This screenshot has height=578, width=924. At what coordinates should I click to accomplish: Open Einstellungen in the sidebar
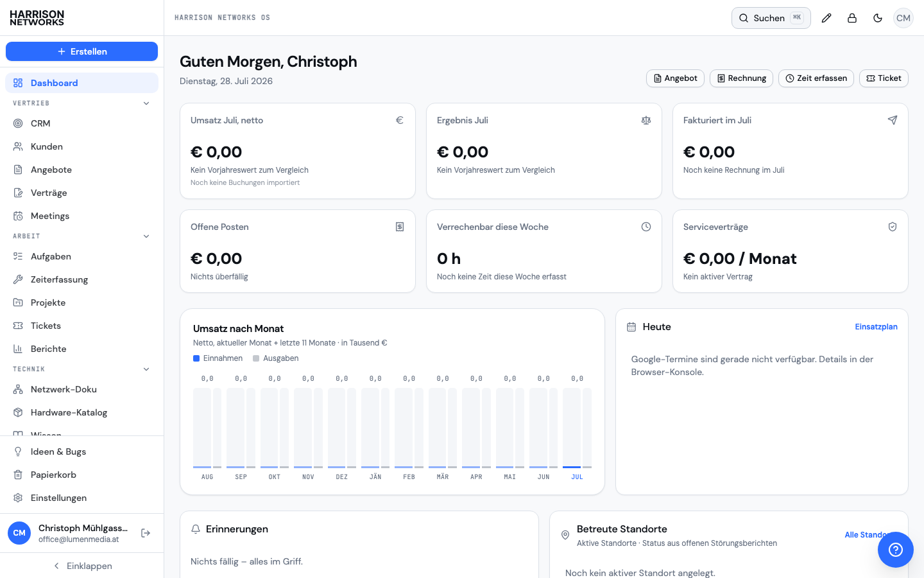coord(81,498)
